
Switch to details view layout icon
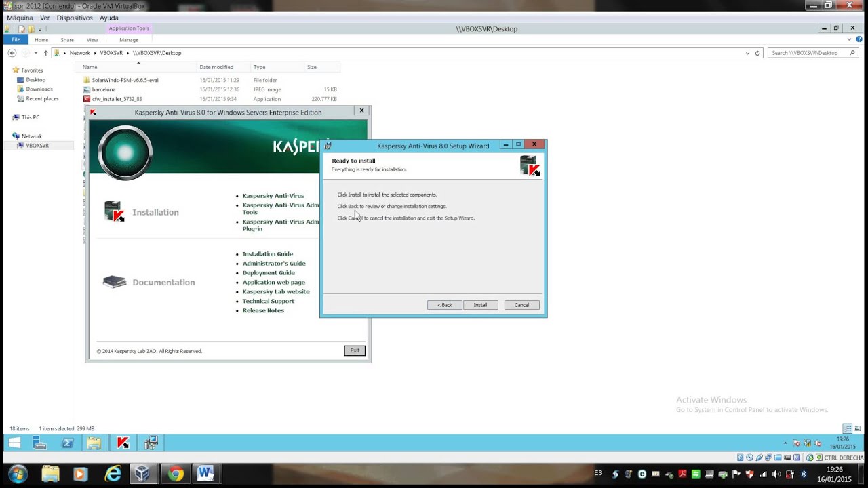pos(847,428)
